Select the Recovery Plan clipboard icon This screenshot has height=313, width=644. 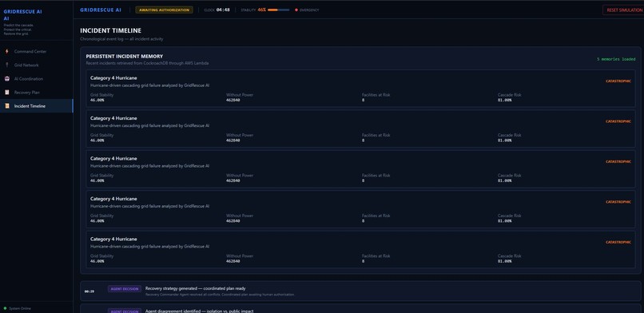(x=6, y=93)
